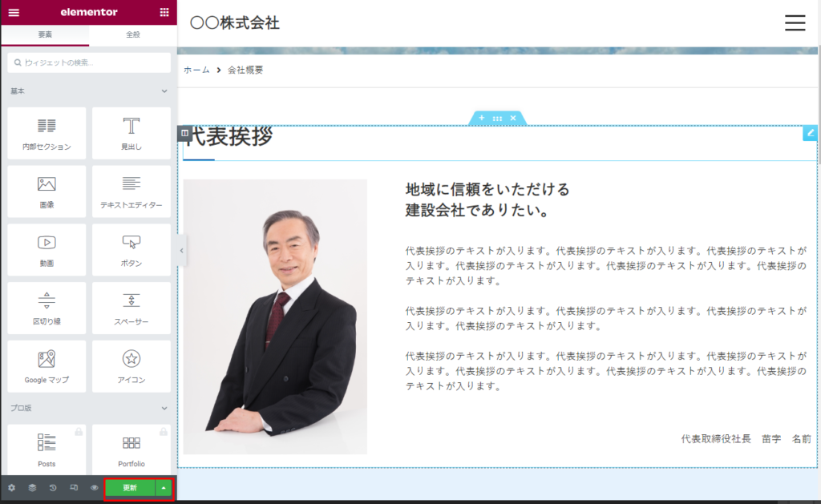Select the 要素 tab
Screen dimensions: 821x504
[45, 34]
